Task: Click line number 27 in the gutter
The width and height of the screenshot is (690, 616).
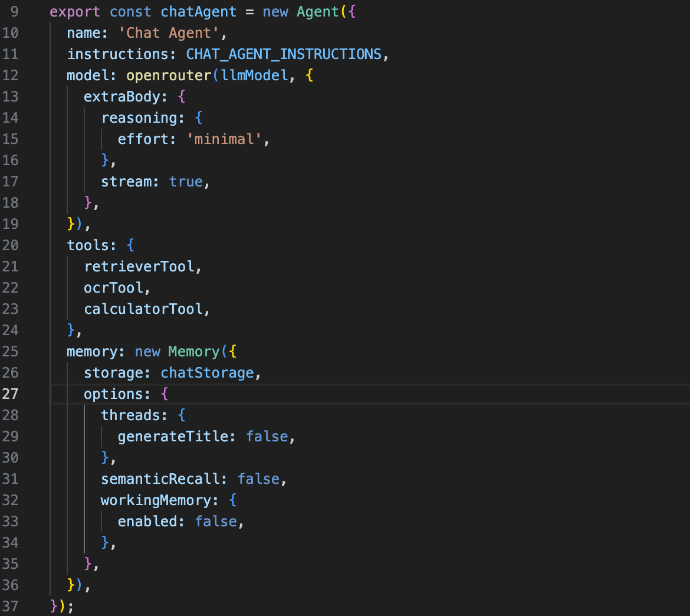Action: click(10, 394)
